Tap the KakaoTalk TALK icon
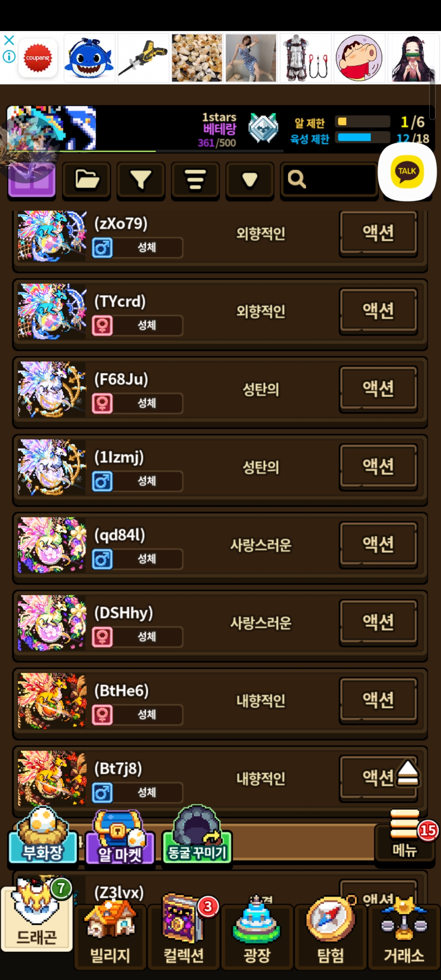Viewport: 441px width, 980px height. pyautogui.click(x=407, y=171)
